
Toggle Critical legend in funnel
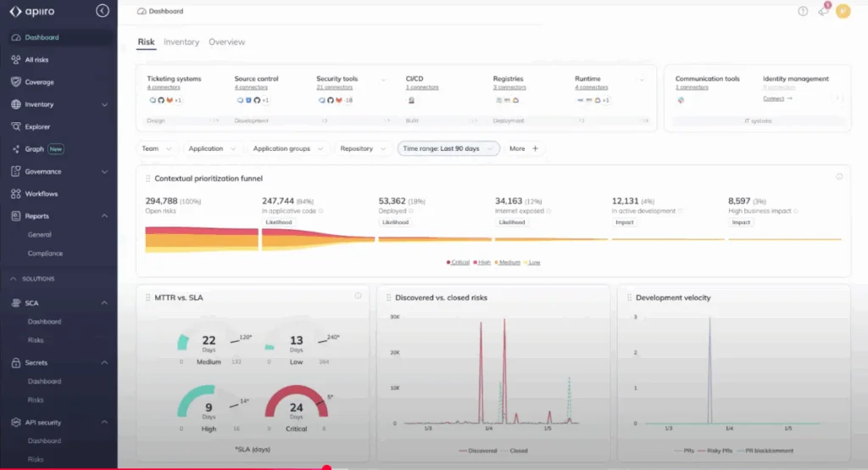[x=458, y=262]
